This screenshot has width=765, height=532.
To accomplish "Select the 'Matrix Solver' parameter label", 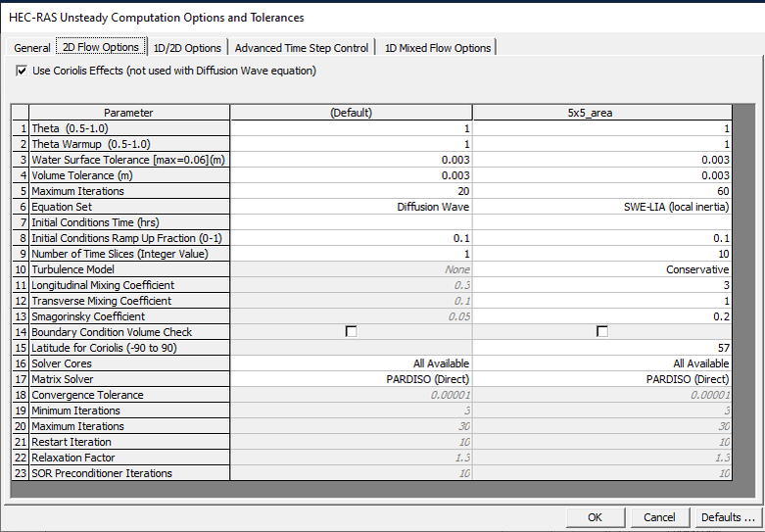I will coord(128,379).
